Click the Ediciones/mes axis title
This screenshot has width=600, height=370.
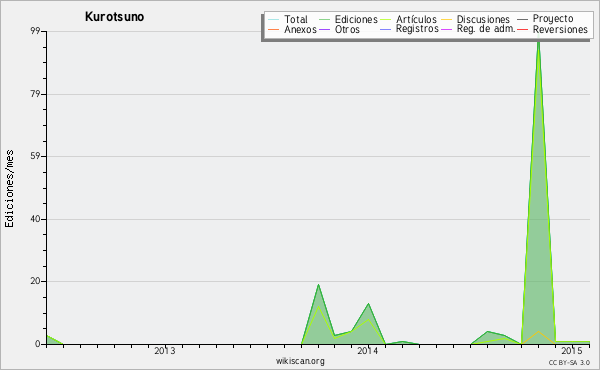9,189
